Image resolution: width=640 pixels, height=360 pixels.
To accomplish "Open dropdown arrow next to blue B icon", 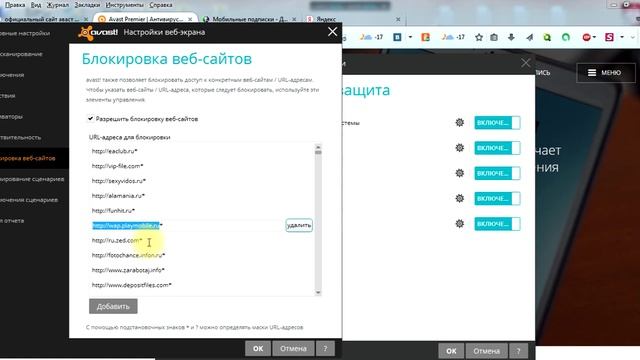I will point(410,37).
